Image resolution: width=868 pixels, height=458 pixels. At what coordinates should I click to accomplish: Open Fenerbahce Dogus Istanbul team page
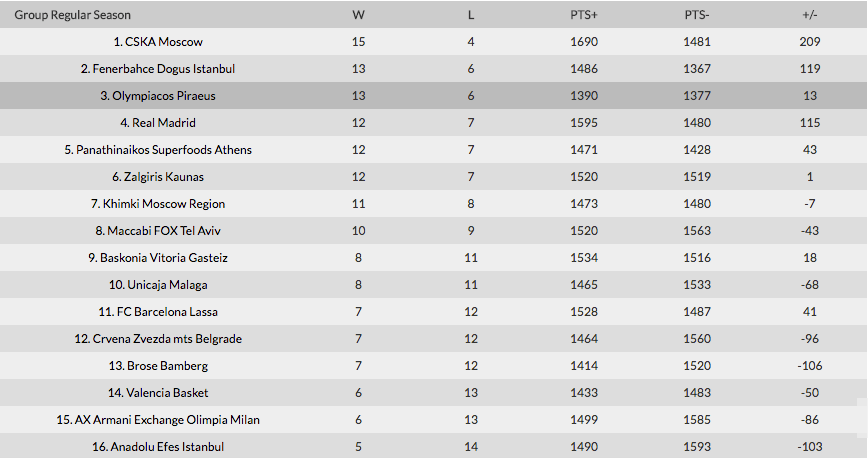pyautogui.click(x=164, y=69)
